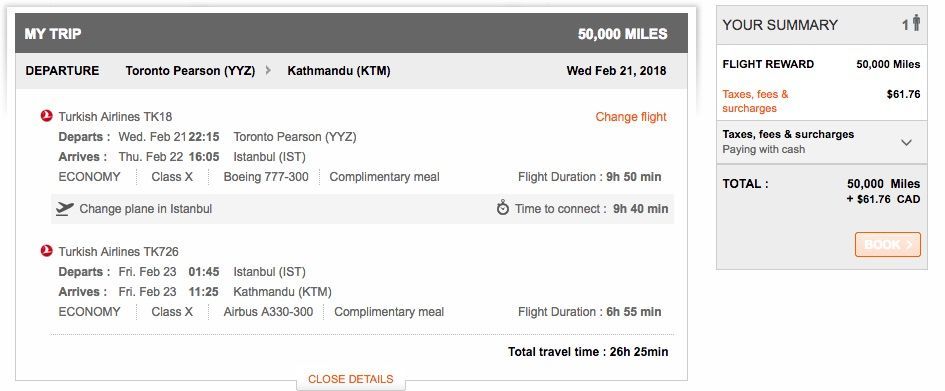
Task: Open the Paying with cash dropdown row
Action: (x=821, y=142)
